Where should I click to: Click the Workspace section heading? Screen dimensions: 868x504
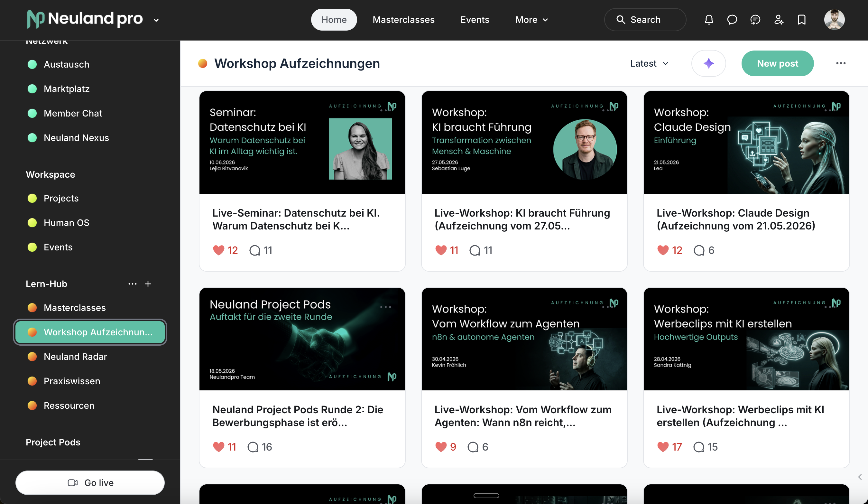click(x=50, y=175)
